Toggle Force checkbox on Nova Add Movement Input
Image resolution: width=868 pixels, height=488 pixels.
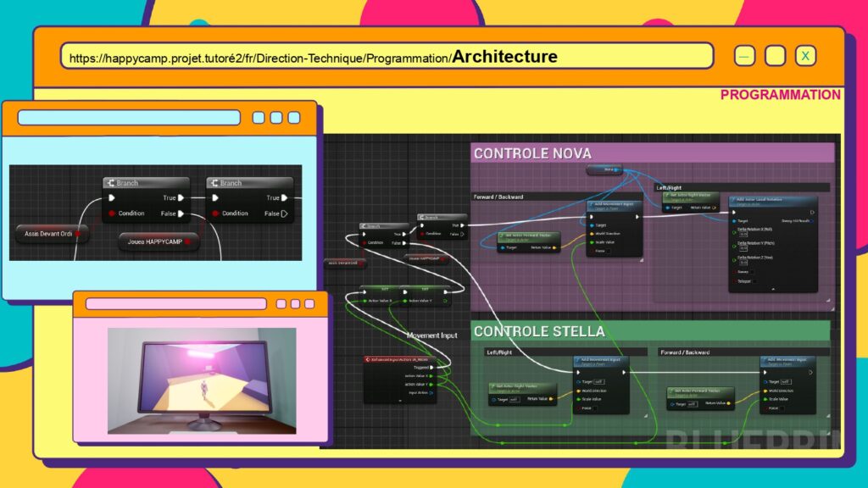pyautogui.click(x=608, y=251)
